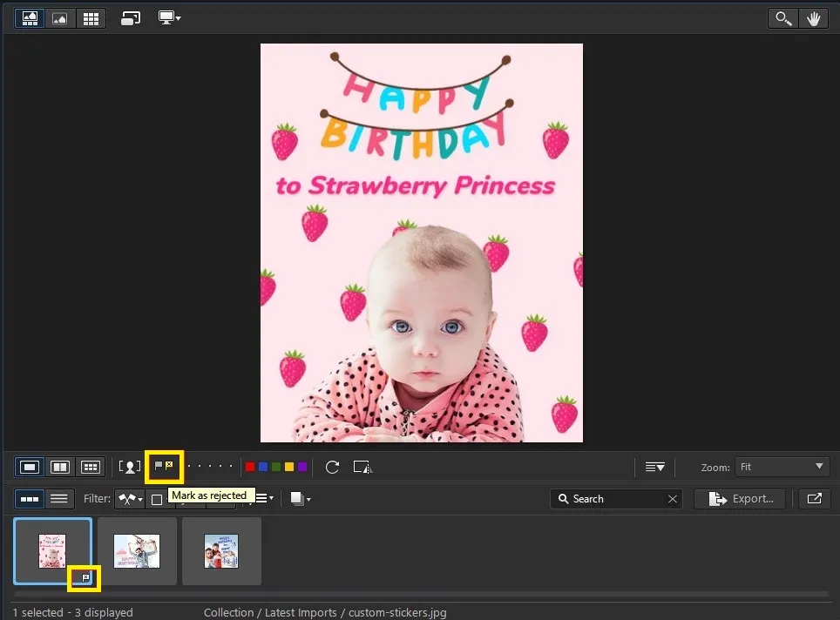Expand the flag filter dropdown
The image size is (840, 620).
131,499
